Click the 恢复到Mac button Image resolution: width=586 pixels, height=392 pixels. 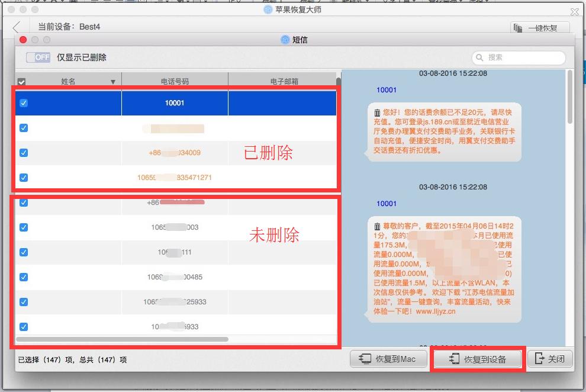coord(388,358)
